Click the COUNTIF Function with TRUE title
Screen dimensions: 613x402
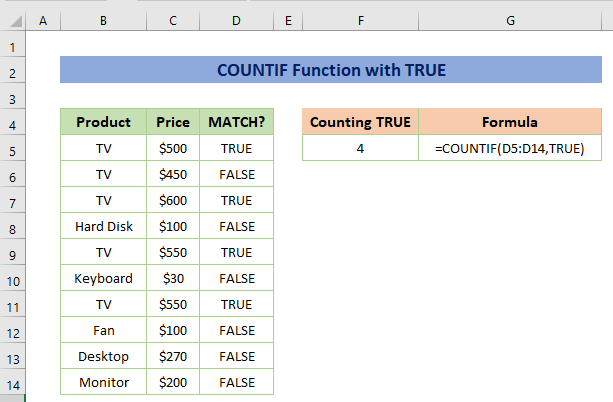tap(332, 71)
